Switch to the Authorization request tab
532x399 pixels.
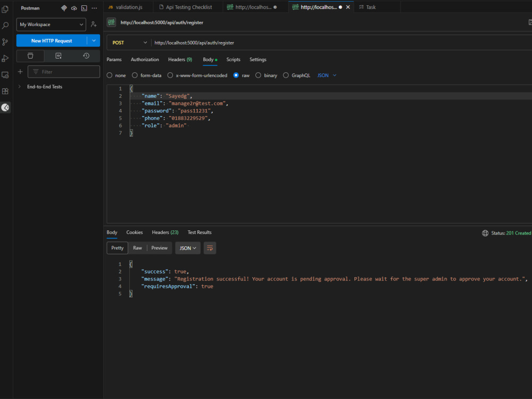pos(145,60)
